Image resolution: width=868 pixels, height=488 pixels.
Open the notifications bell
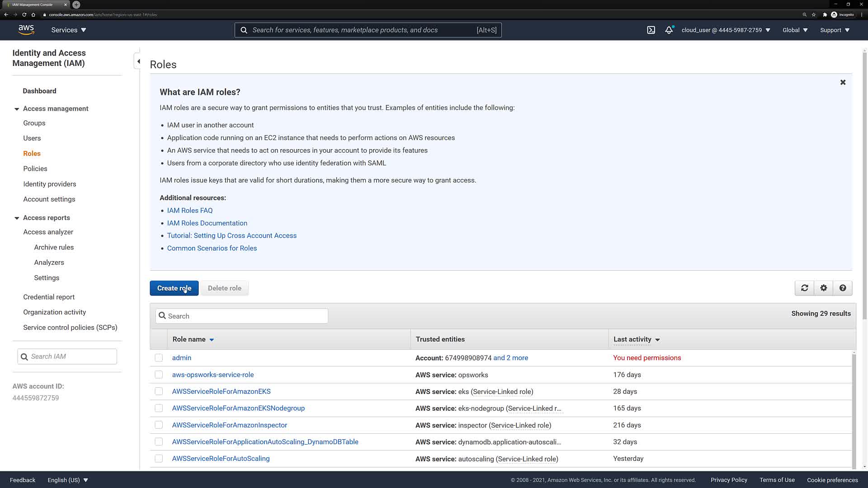(x=669, y=30)
